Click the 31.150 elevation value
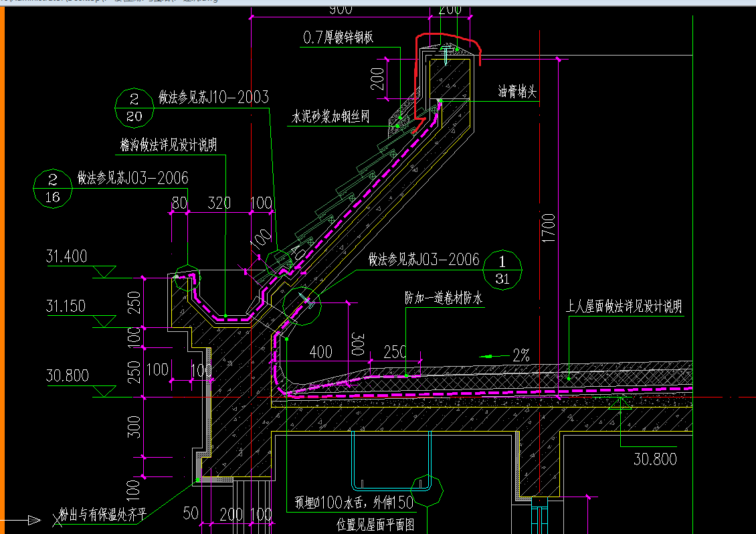Screen dimensions: 756x534 [x=66, y=306]
